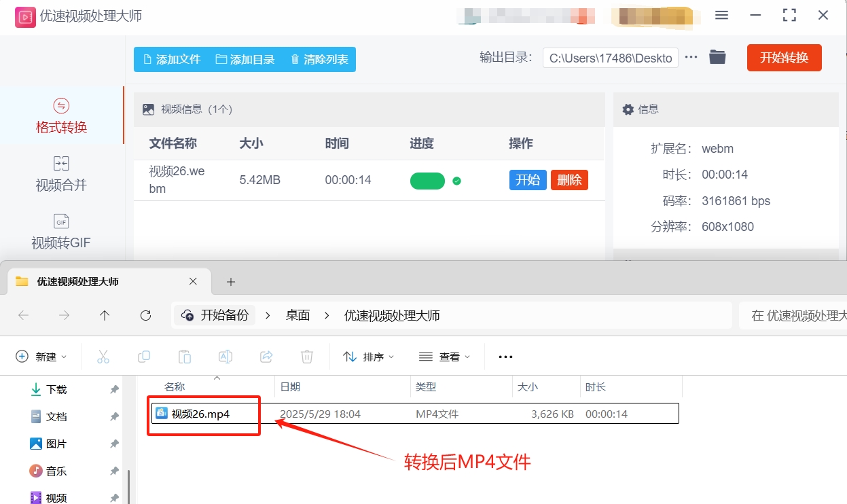The image size is (847, 504).
Task: Click the 视频26.webm file name
Action: [177, 180]
